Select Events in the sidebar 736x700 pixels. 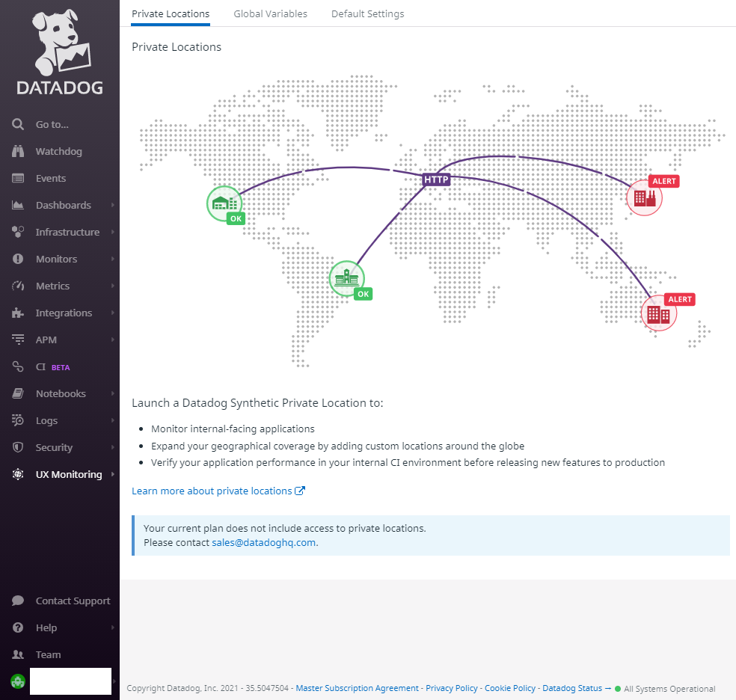(51, 178)
